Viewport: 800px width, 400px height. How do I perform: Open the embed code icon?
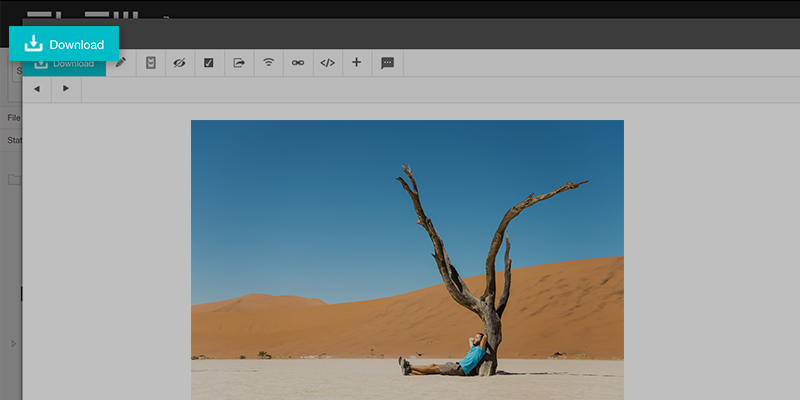point(328,63)
